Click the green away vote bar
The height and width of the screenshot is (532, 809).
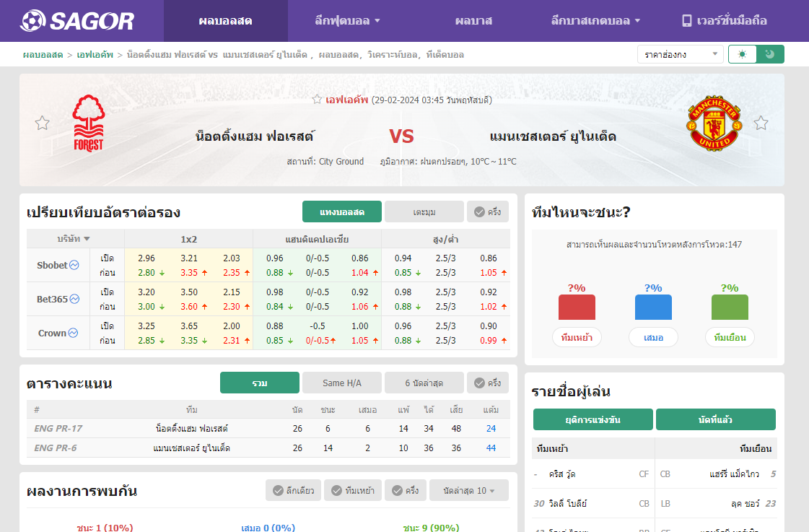[730, 307]
